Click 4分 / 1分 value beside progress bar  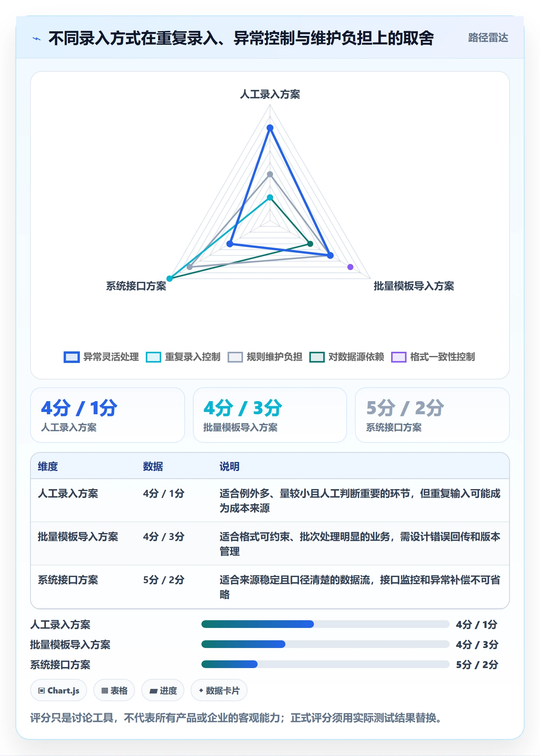pyautogui.click(x=477, y=625)
